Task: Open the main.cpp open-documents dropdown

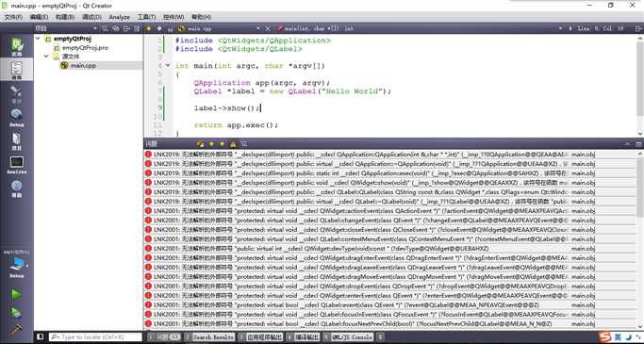Action: [x=220, y=28]
